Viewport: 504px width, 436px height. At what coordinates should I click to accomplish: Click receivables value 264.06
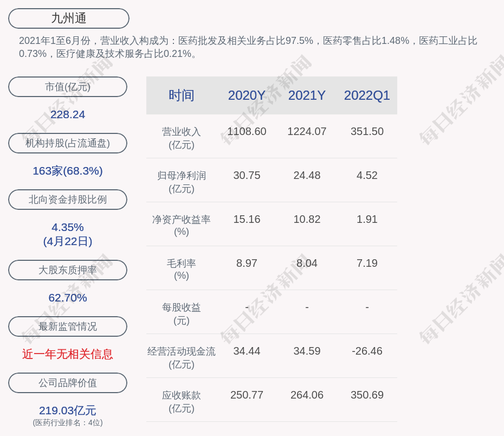tap(307, 395)
